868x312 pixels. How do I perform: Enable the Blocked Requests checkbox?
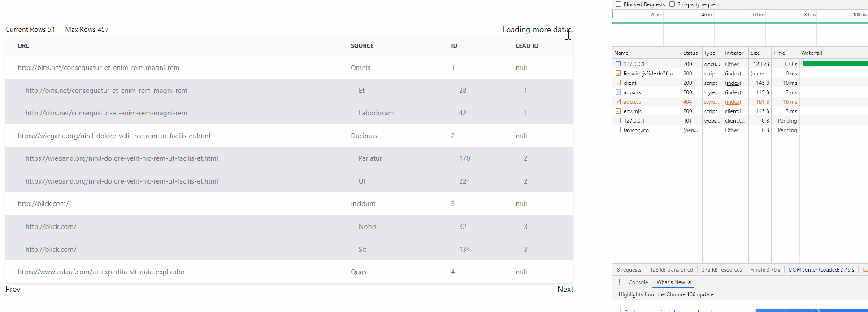[618, 4]
